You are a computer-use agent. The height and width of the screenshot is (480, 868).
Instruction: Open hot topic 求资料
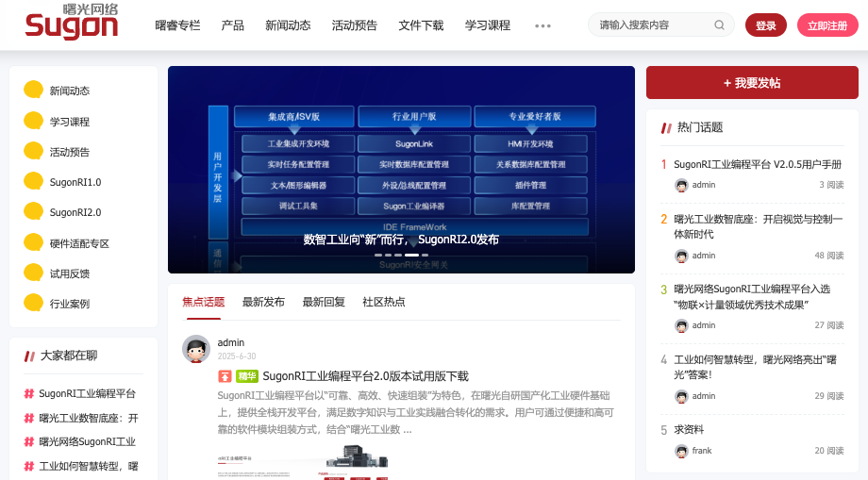pyautogui.click(x=689, y=430)
